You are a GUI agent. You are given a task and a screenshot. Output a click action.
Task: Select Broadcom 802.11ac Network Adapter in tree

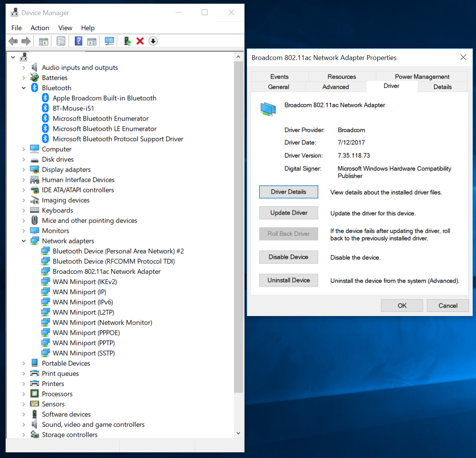[x=107, y=271]
